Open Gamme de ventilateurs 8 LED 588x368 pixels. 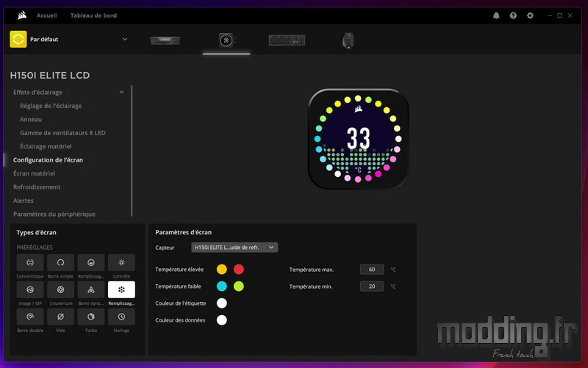[x=62, y=133]
